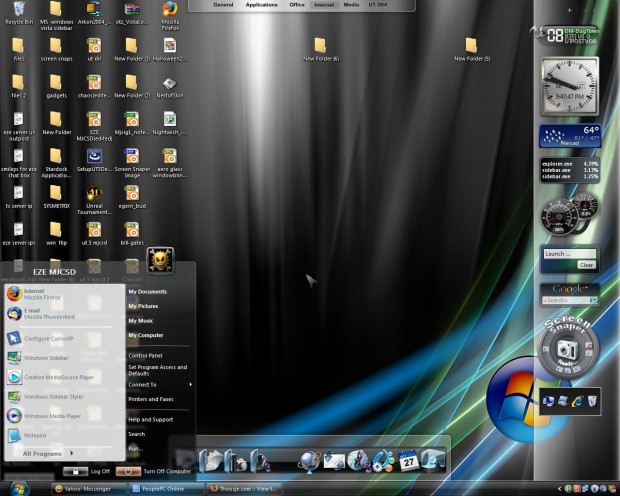Click the Google search gadget field
Image resolution: width=620 pixels, height=496 pixels.
[x=566, y=301]
